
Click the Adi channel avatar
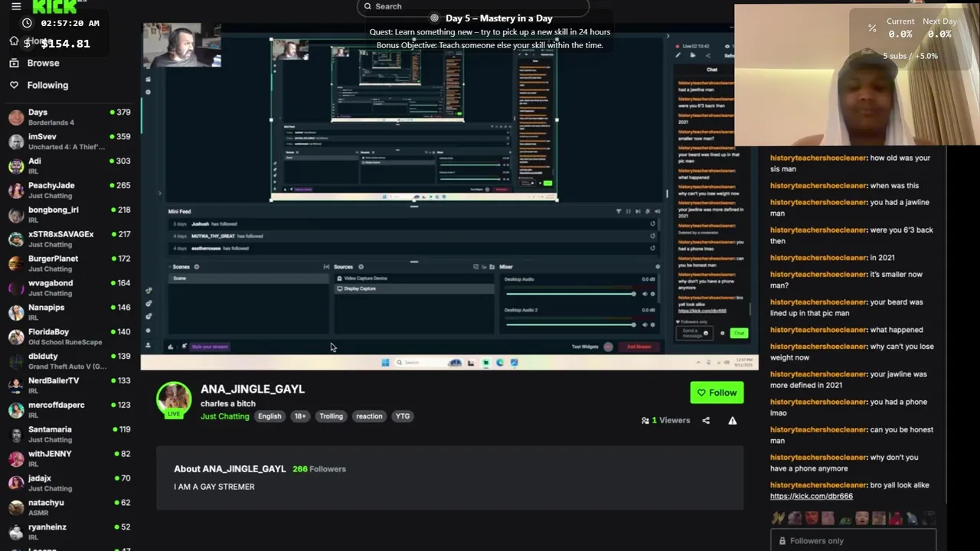point(16,166)
